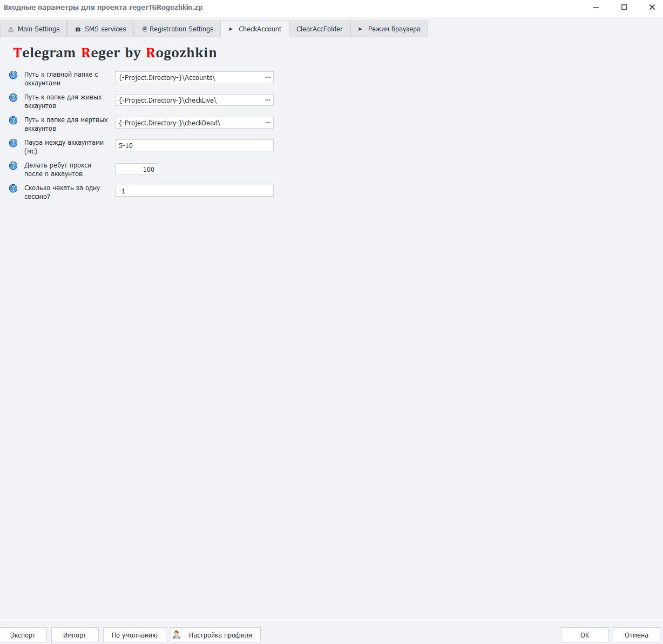Open the Main Settings tab
The image size is (663, 644).
(x=33, y=29)
